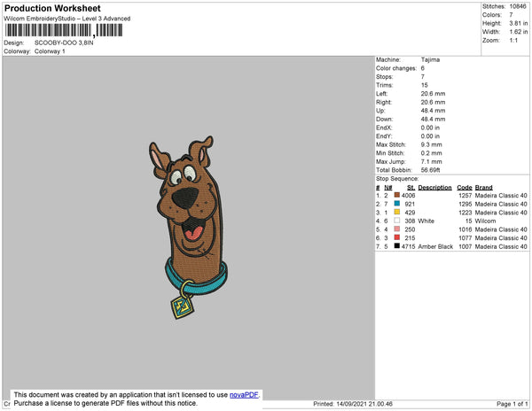Screen dimensions: 532x411
Task: Select the brown 4006 thread swatch
Action: pyautogui.click(x=397, y=195)
